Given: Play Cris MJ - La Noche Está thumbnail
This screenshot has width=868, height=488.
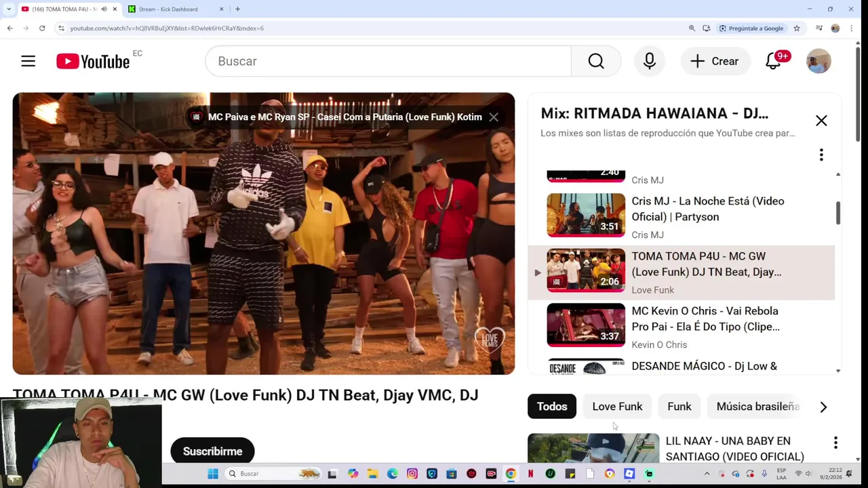Looking at the screenshot, I should click(x=586, y=215).
